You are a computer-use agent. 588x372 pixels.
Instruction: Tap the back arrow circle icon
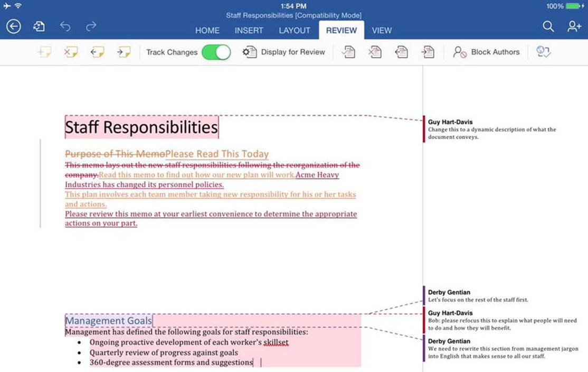[x=14, y=26]
